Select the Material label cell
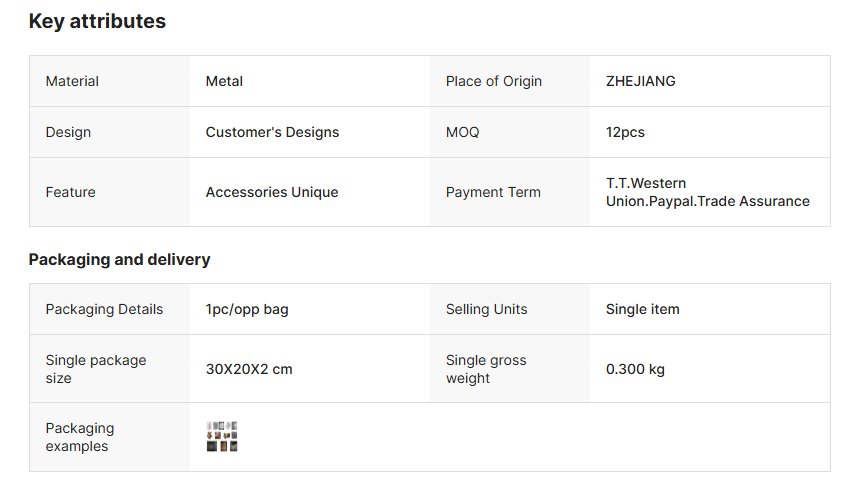Viewport: 845px width, 481px height. click(x=72, y=81)
